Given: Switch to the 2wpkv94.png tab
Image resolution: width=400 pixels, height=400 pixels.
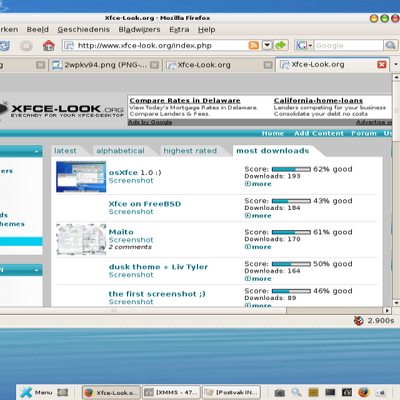Looking at the screenshot, I should (105, 65).
